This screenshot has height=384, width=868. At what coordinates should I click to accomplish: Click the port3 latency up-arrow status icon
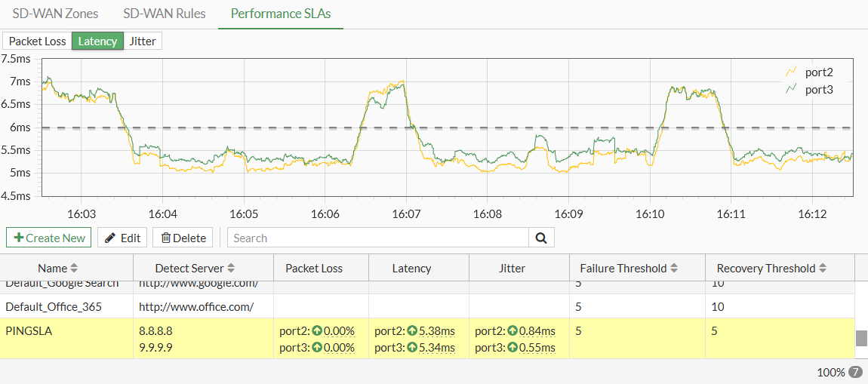412,348
